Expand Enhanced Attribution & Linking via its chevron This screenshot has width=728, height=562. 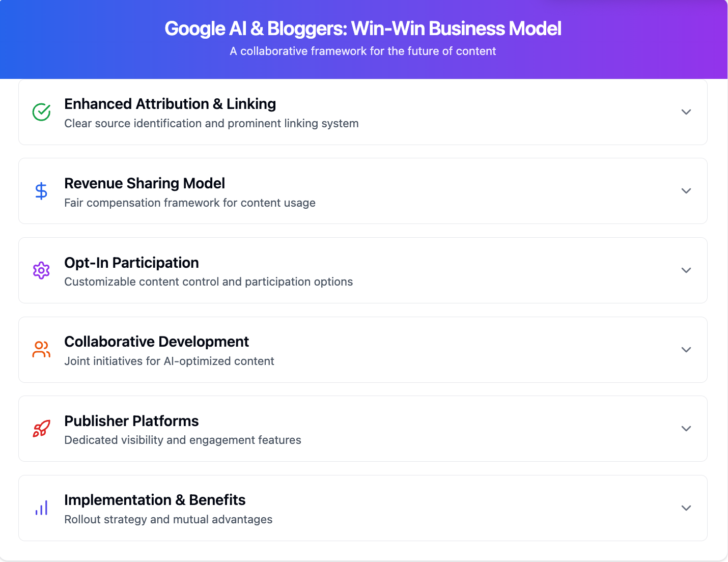click(x=686, y=112)
